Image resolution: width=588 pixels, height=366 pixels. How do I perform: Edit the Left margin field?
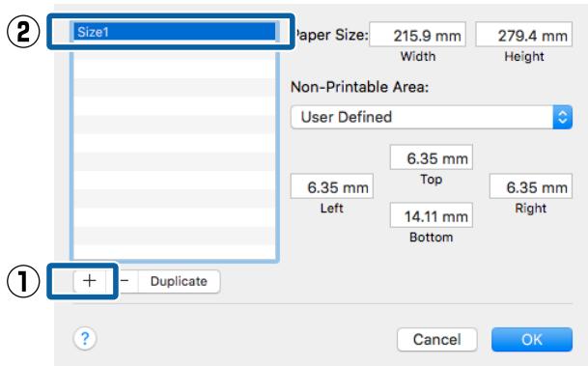click(332, 186)
